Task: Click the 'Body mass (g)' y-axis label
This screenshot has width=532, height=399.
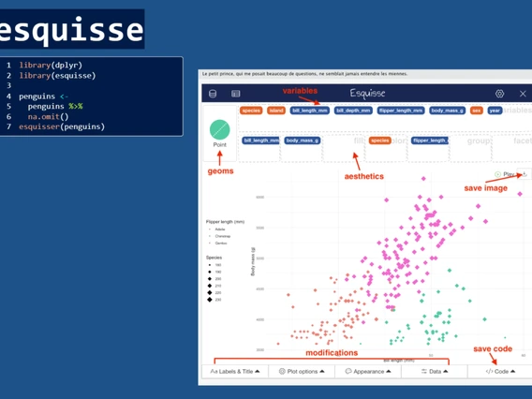Action: click(x=253, y=261)
